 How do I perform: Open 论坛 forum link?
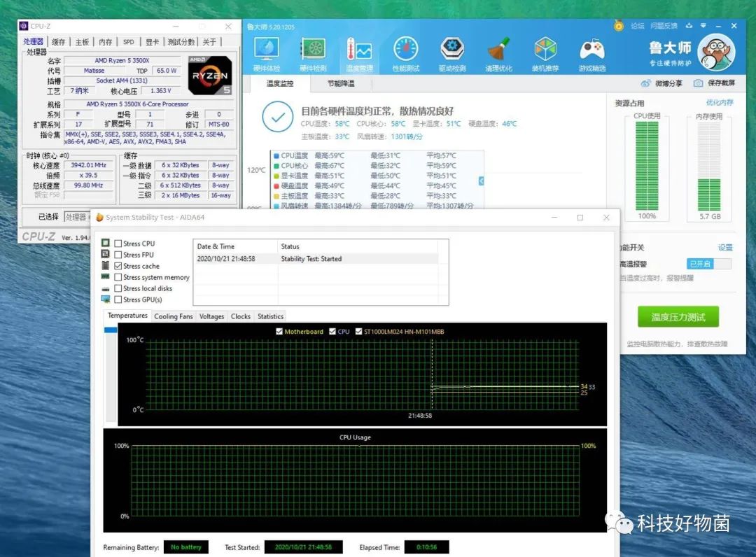point(638,25)
